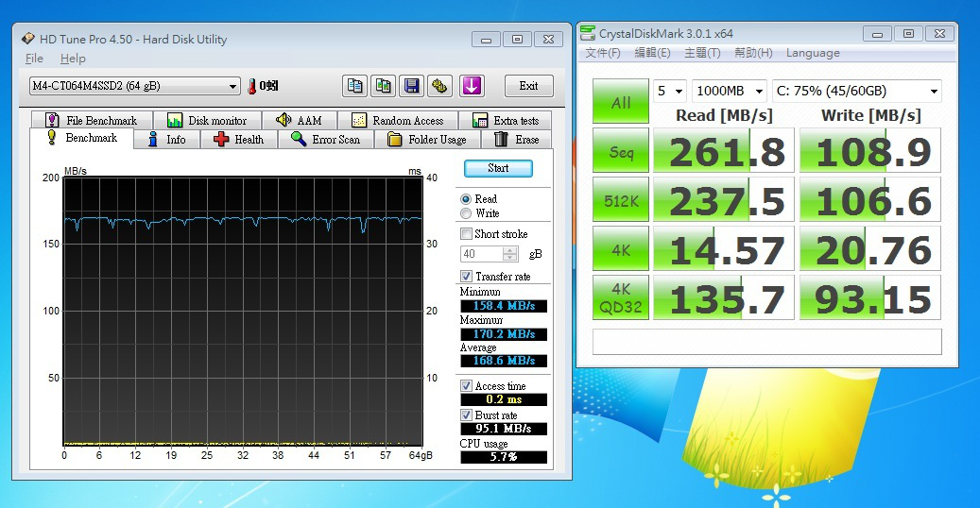Open the C: 75% drive selection dropdown

(857, 92)
